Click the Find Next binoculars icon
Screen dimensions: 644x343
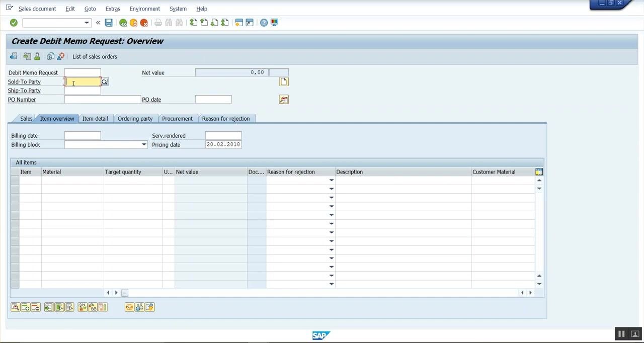pos(179,23)
